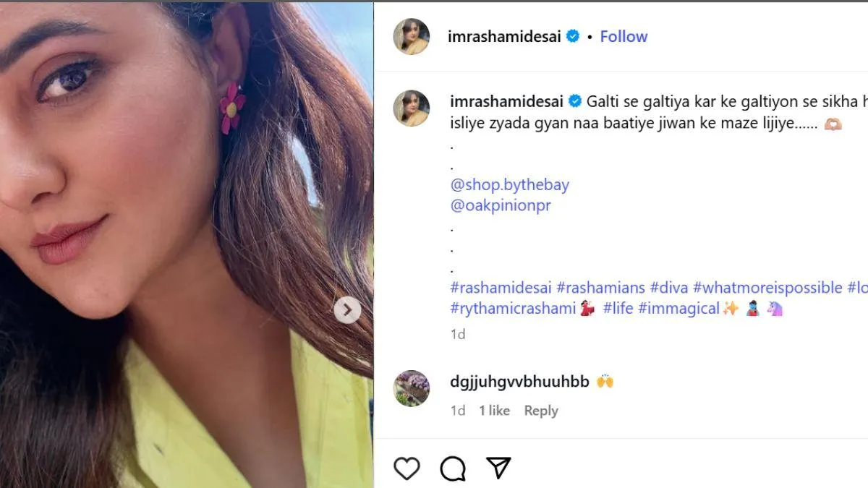The width and height of the screenshot is (868, 488).
Task: Go to next photo with carousel arrow
Action: 347,310
